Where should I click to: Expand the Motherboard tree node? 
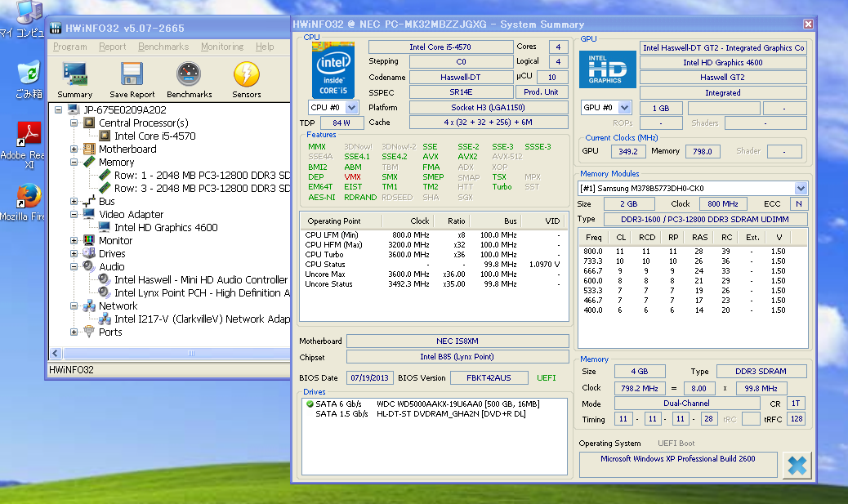pos(74,149)
